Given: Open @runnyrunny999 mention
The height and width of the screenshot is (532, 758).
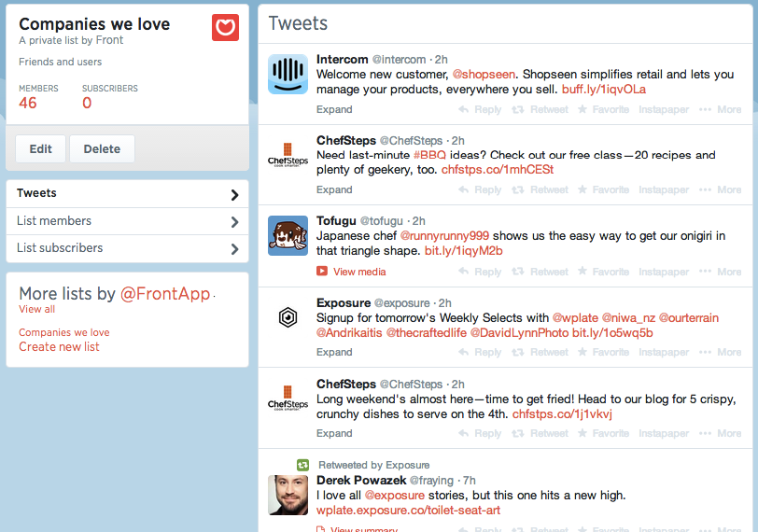Looking at the screenshot, I should point(444,236).
